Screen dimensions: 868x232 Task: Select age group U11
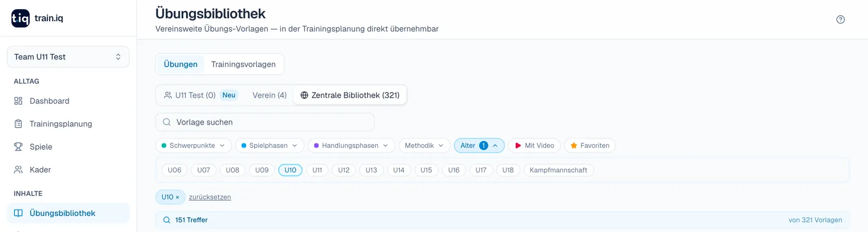[x=317, y=170]
